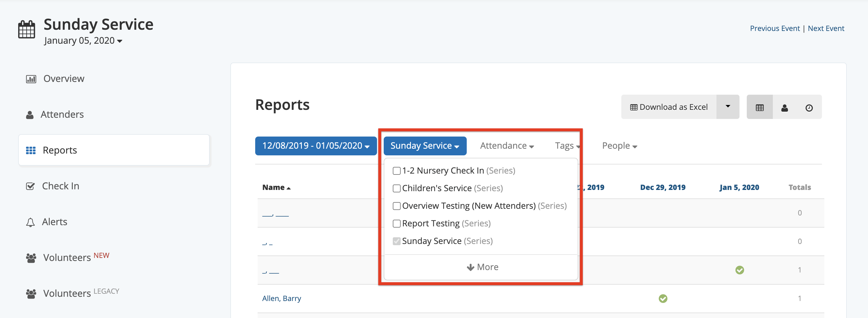Click the Check In checkmark icon
Screen dimensions: 868x318
click(30, 186)
